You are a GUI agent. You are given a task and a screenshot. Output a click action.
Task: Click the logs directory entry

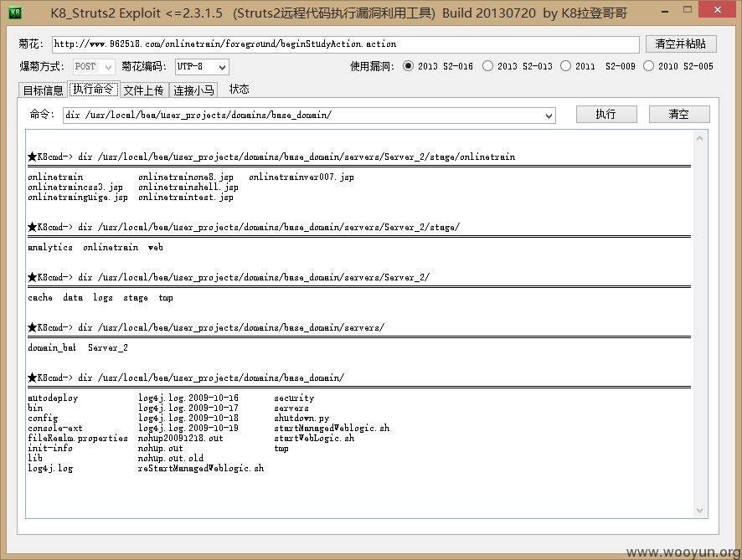103,297
